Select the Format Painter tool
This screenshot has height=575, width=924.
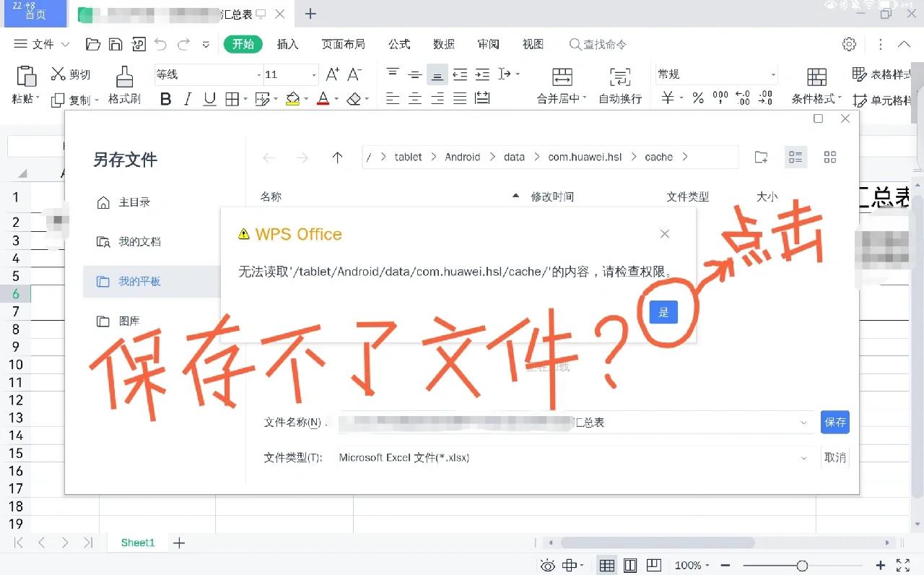[123, 85]
